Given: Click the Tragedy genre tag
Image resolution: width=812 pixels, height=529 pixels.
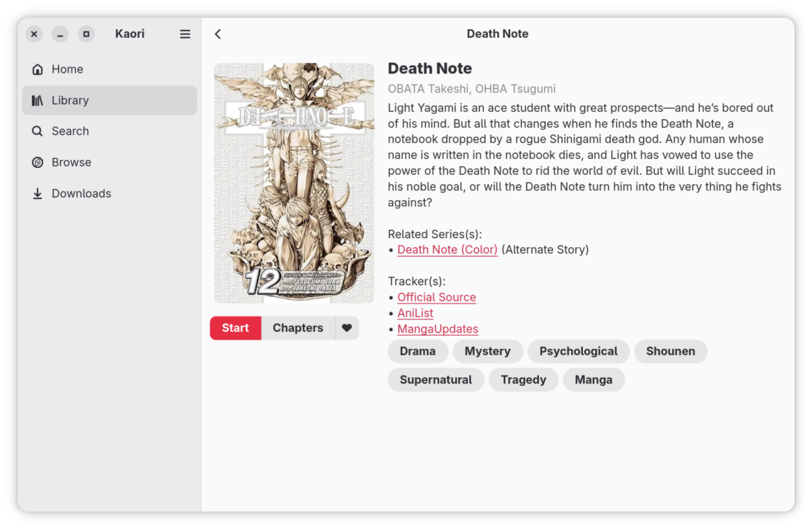Looking at the screenshot, I should tap(524, 380).
